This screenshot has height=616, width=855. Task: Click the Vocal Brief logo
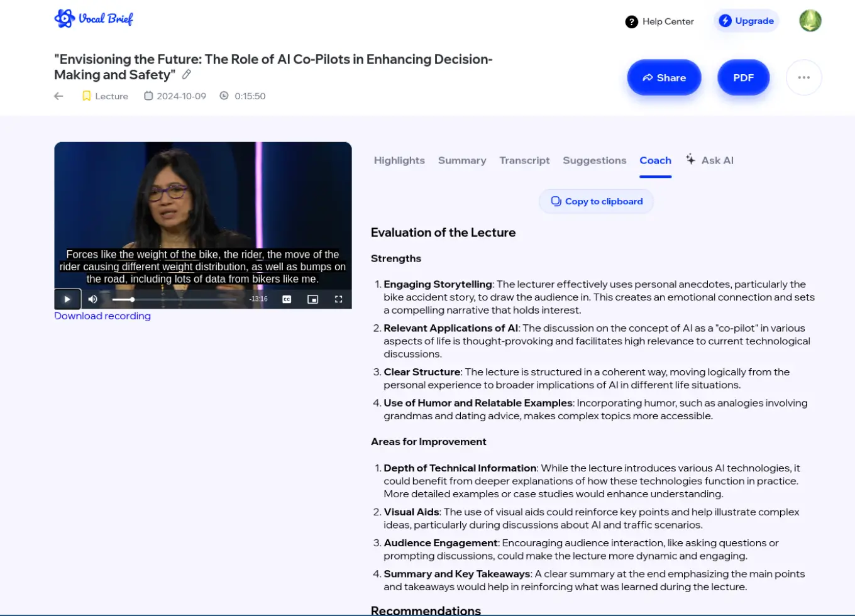(94, 19)
